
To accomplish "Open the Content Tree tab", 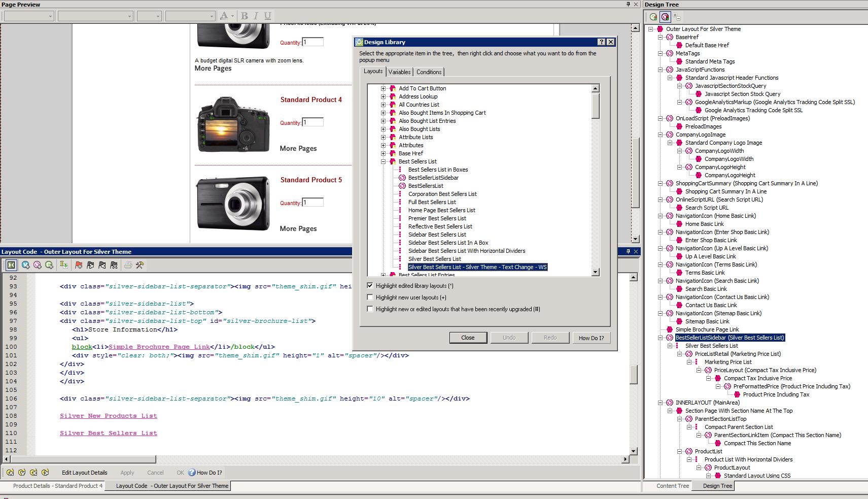I will [x=672, y=486].
